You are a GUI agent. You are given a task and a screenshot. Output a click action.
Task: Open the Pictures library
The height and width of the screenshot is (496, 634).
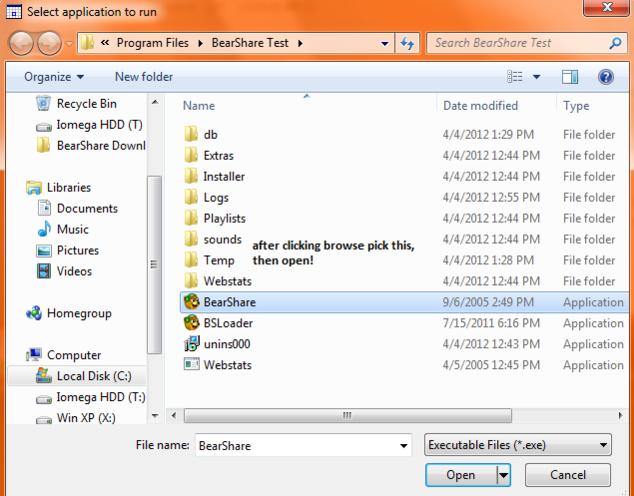[x=68, y=250]
